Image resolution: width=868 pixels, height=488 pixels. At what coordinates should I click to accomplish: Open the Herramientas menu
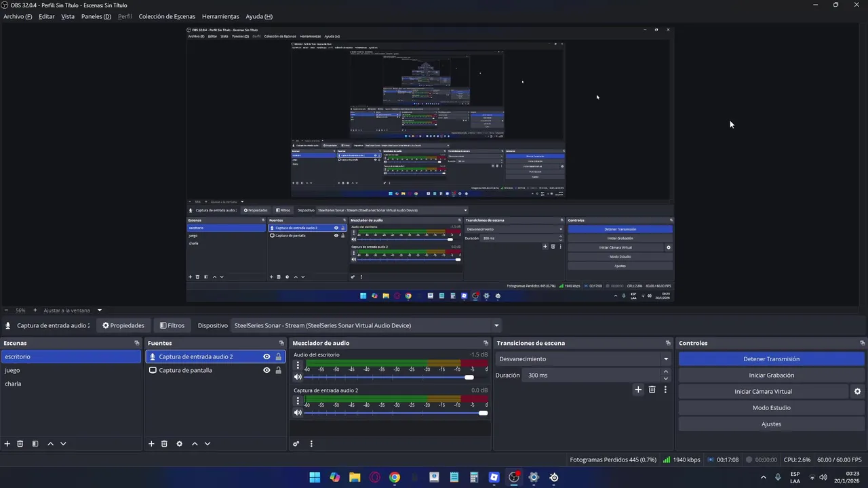click(x=220, y=16)
